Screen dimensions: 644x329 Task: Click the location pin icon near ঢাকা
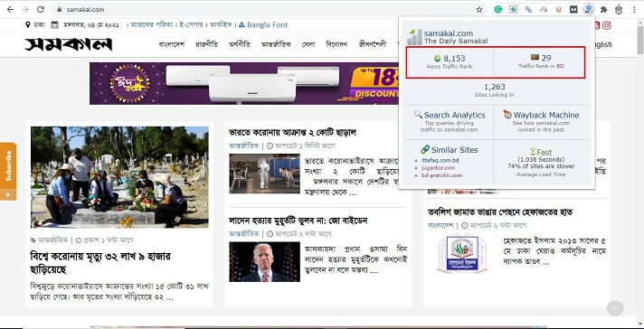click(x=27, y=24)
